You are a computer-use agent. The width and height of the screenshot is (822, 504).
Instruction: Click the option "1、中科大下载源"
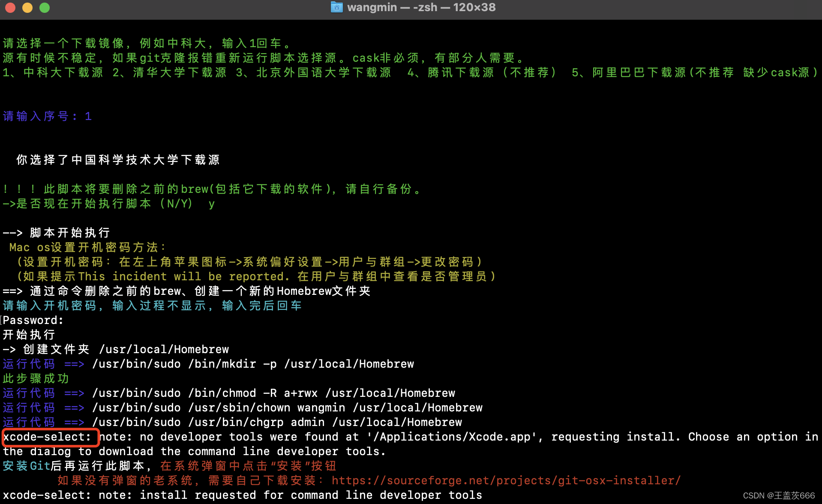click(53, 72)
